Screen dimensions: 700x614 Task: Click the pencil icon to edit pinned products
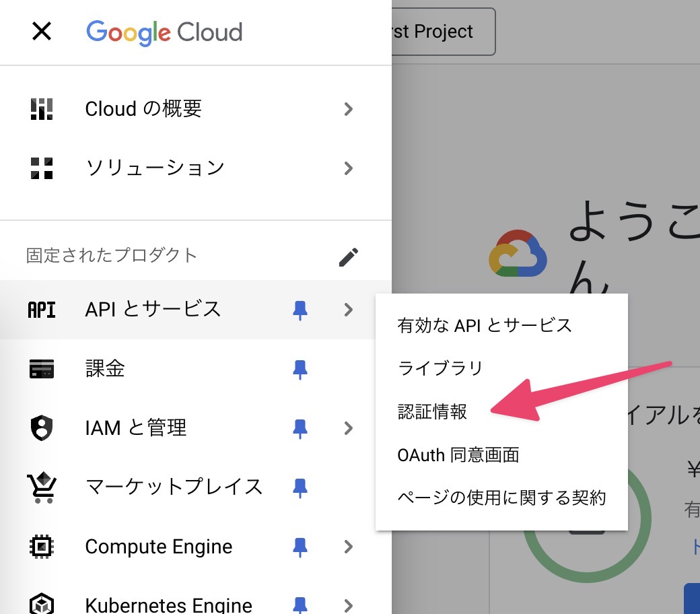pyautogui.click(x=349, y=256)
